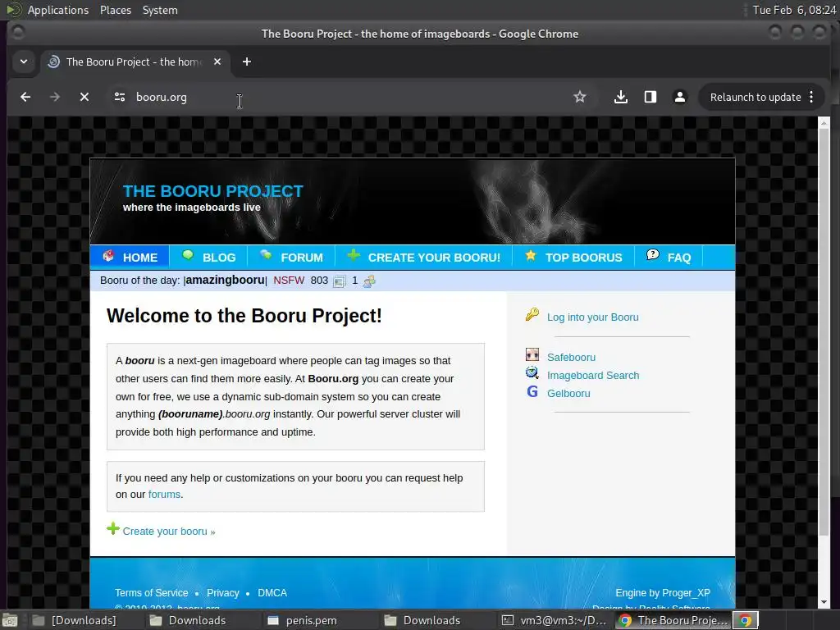Click Log into your Booru link
Screen dimensions: 840x630
point(592,317)
